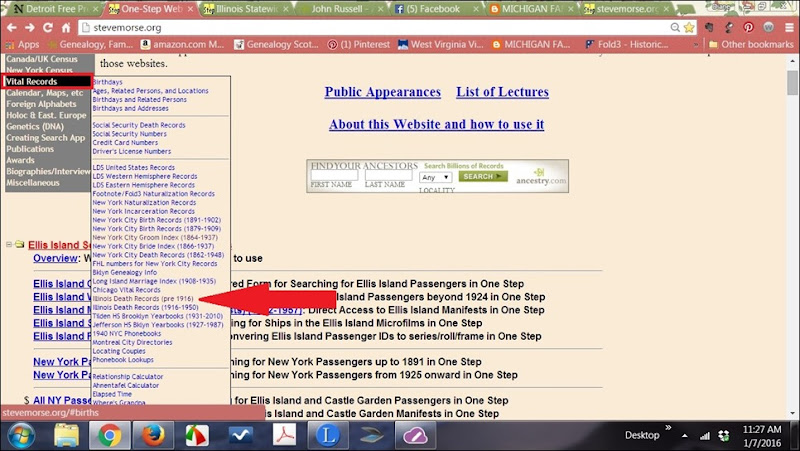800x451 pixels.
Task: Open the Ellis Island Overview link
Action: coord(55,258)
